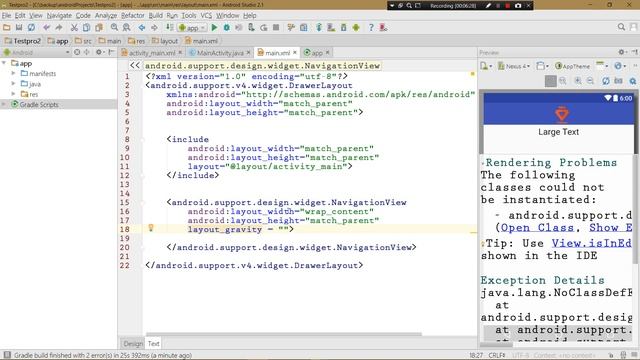Open the preview locale globe dropdown
The height and width of the screenshot is (360, 640).
620,66
